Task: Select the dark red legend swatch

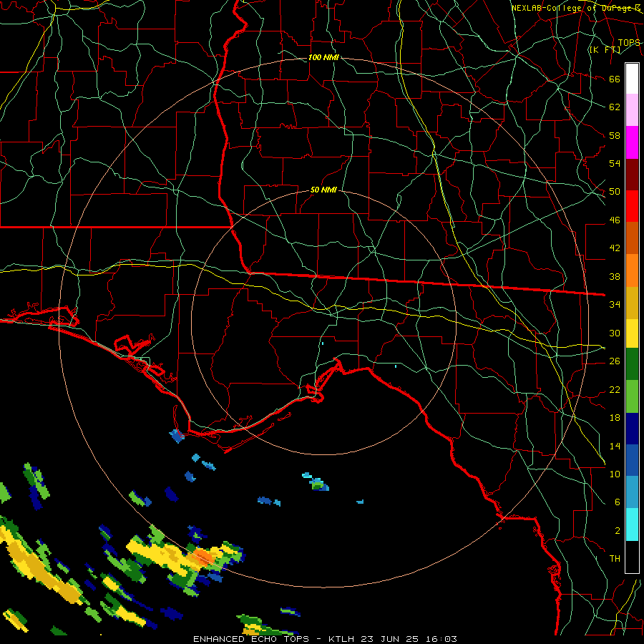Action: (632, 174)
